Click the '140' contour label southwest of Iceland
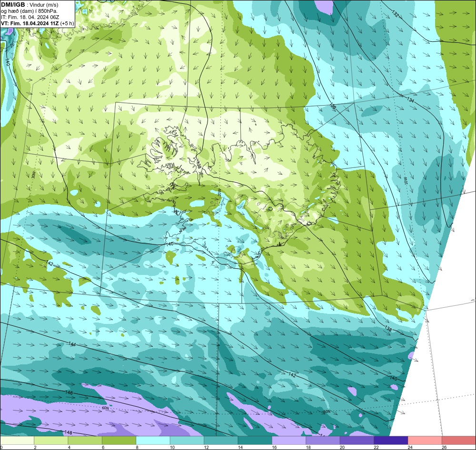This screenshot has width=476, height=450. tap(170, 244)
